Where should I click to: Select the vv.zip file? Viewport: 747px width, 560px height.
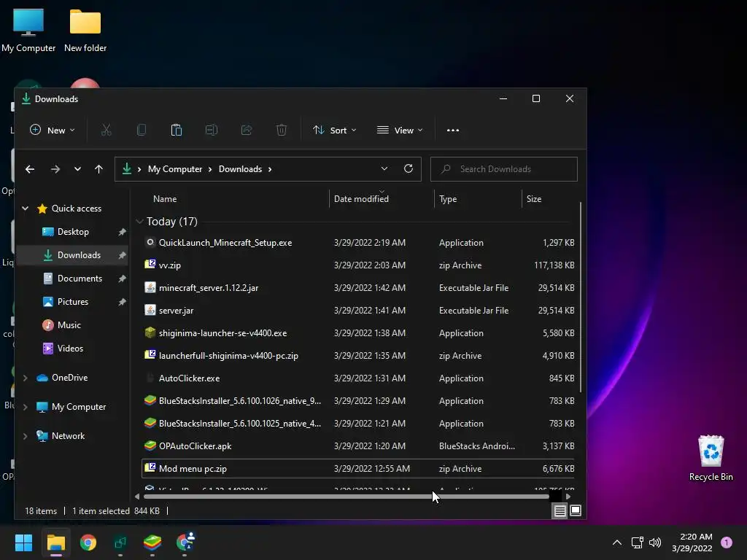(x=359, y=265)
